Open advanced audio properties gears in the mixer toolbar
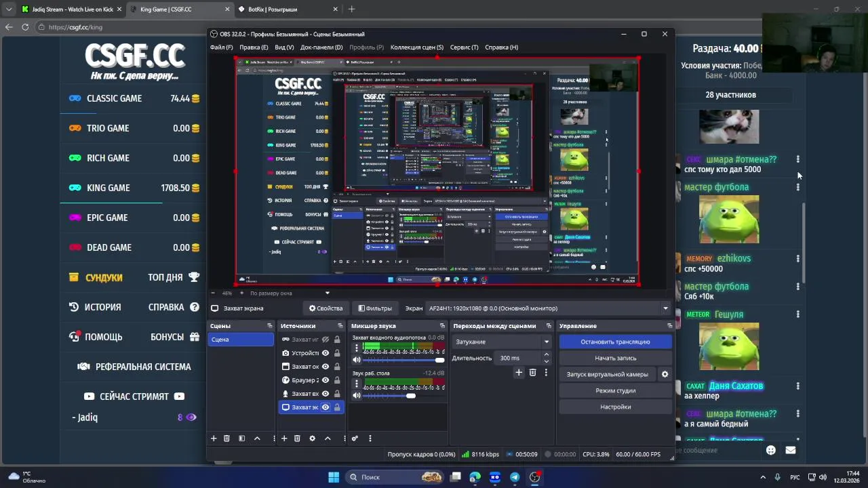The width and height of the screenshot is (868, 488). tap(355, 439)
